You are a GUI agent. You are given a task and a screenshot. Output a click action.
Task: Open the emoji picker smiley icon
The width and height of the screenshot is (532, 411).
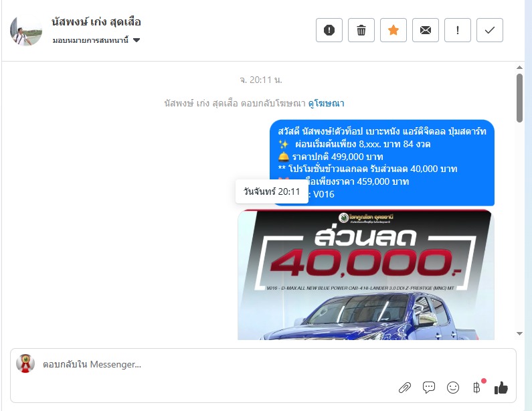(453, 388)
